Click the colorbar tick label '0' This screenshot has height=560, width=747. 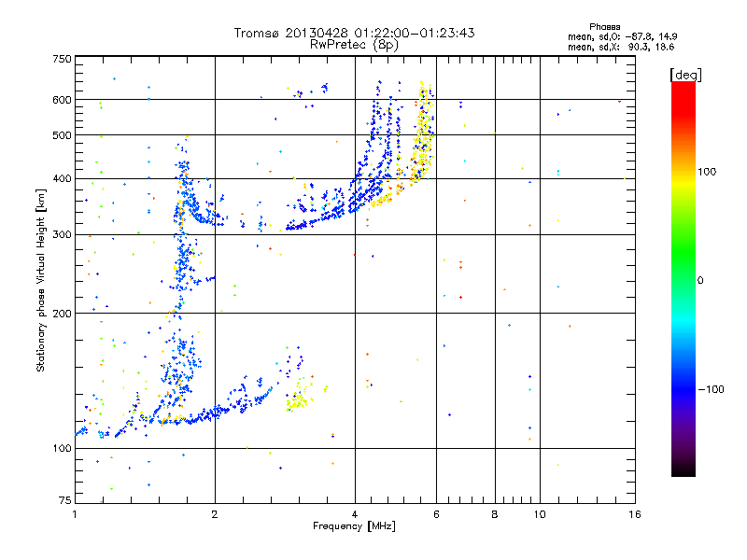point(700,281)
